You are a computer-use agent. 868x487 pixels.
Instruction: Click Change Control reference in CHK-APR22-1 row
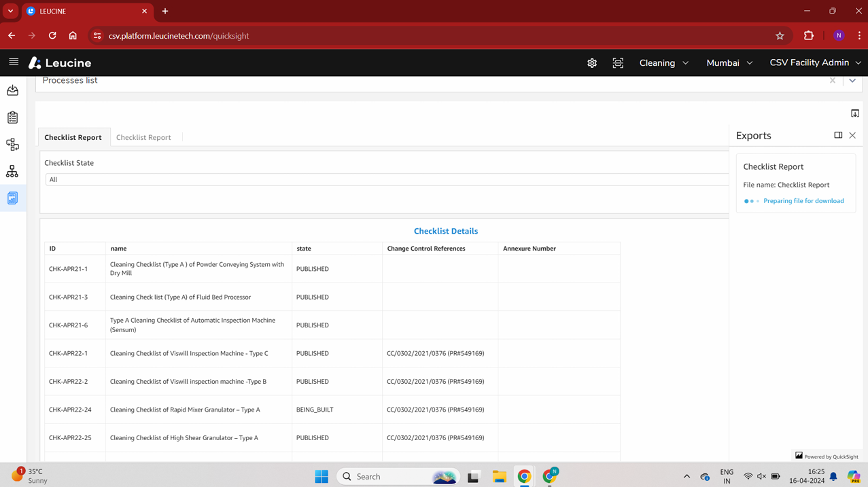click(x=436, y=353)
